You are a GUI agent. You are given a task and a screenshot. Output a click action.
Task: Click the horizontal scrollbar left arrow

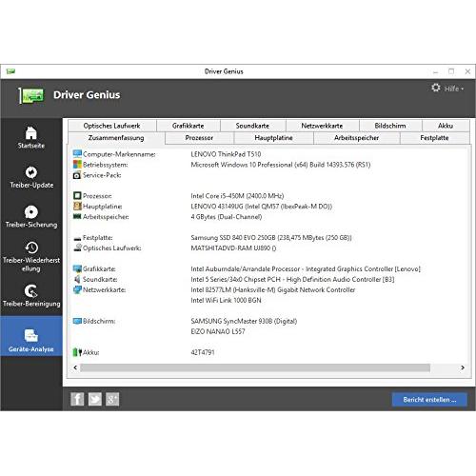(x=75, y=367)
